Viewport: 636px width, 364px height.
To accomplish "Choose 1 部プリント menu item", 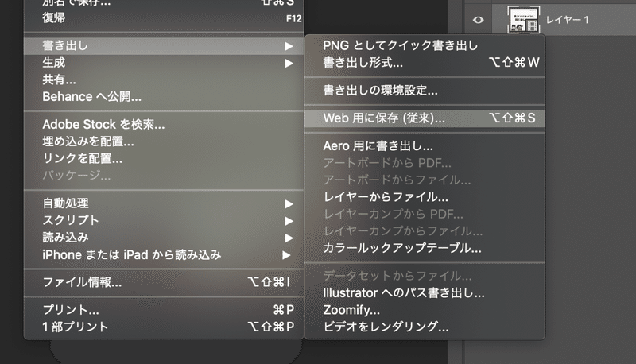I will pyautogui.click(x=164, y=327).
